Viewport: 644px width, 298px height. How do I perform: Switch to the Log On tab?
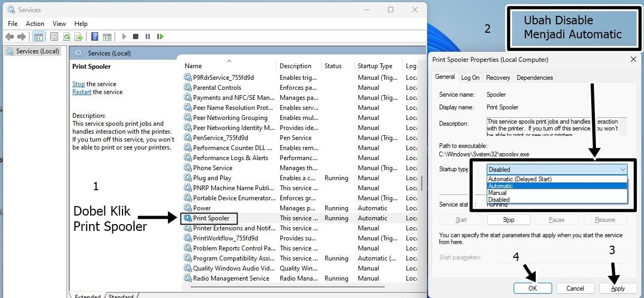[470, 78]
